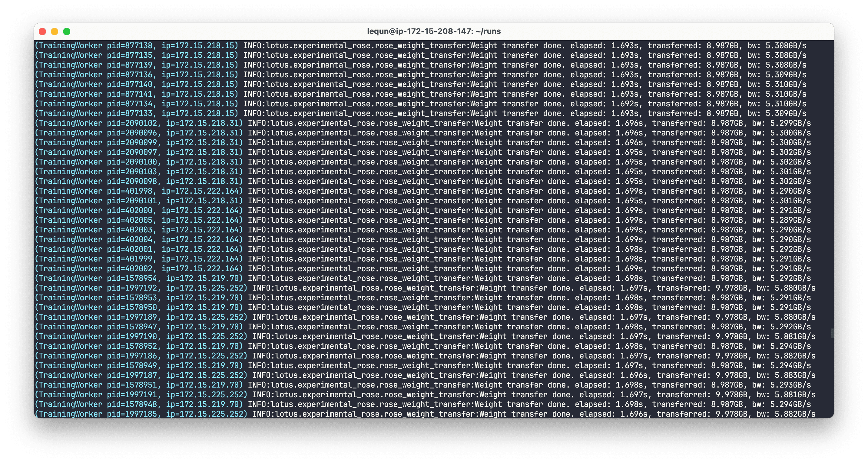
Task: Click the log line with pid=1997187
Action: tap(425, 376)
